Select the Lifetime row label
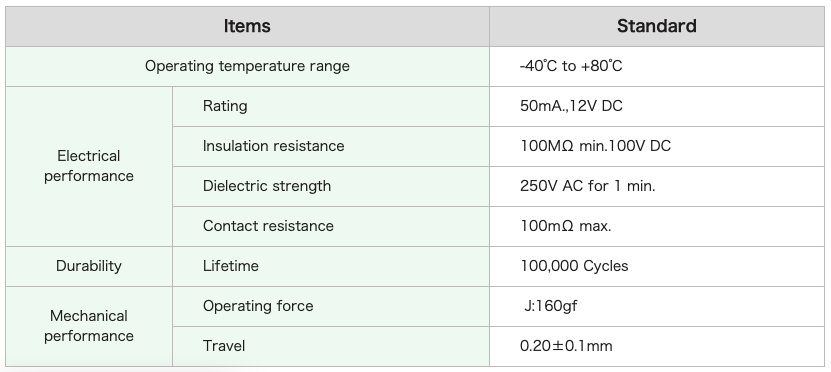 click(231, 266)
